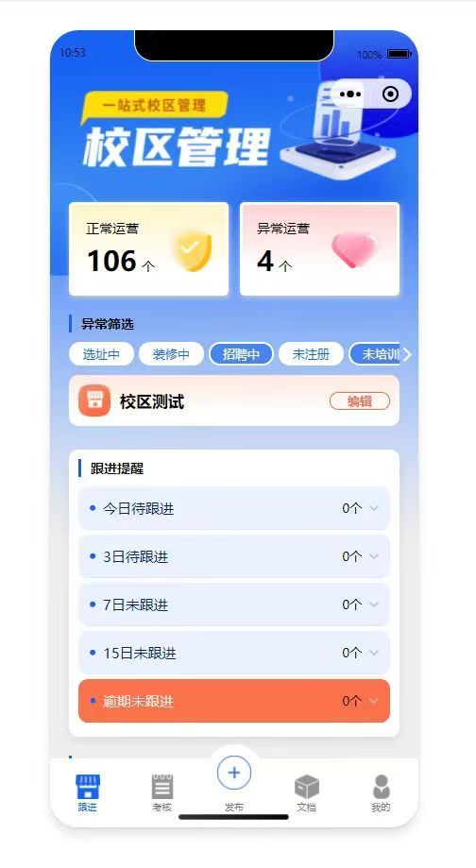The height and width of the screenshot is (868, 476).
Task: Open the 正常运营 106个 card
Action: [x=149, y=249]
